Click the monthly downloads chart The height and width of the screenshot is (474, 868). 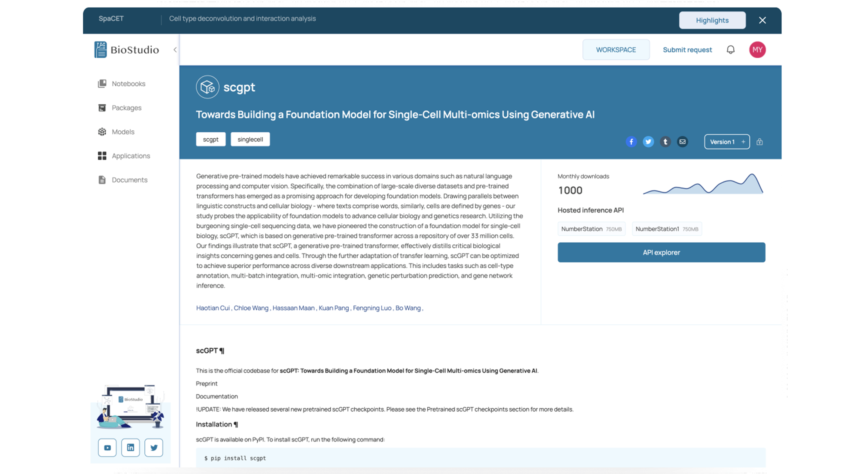[703, 184]
